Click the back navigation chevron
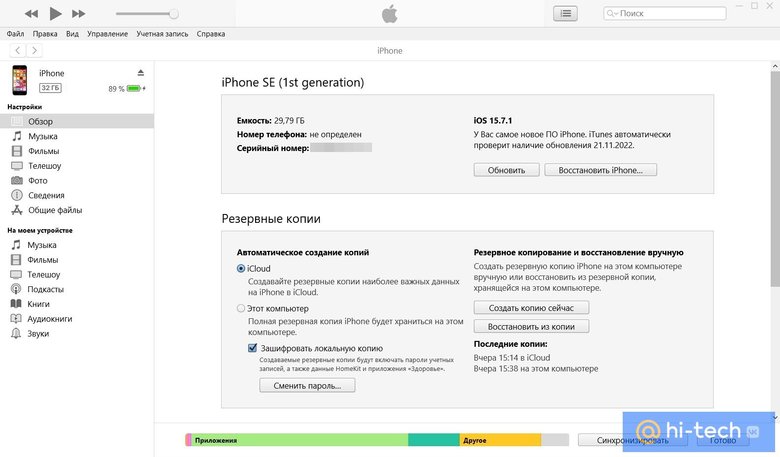The image size is (780, 457). 17,50
